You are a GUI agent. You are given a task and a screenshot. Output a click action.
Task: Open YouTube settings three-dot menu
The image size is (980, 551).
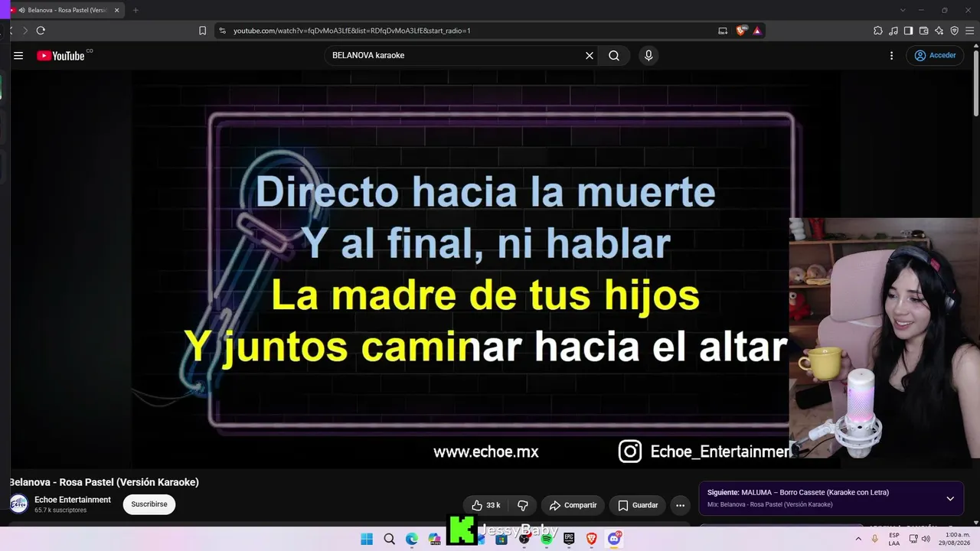tap(891, 55)
